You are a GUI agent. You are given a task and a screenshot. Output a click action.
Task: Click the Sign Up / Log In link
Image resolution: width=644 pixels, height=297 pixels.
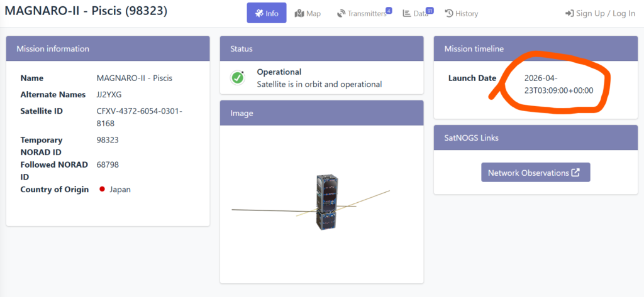point(605,13)
